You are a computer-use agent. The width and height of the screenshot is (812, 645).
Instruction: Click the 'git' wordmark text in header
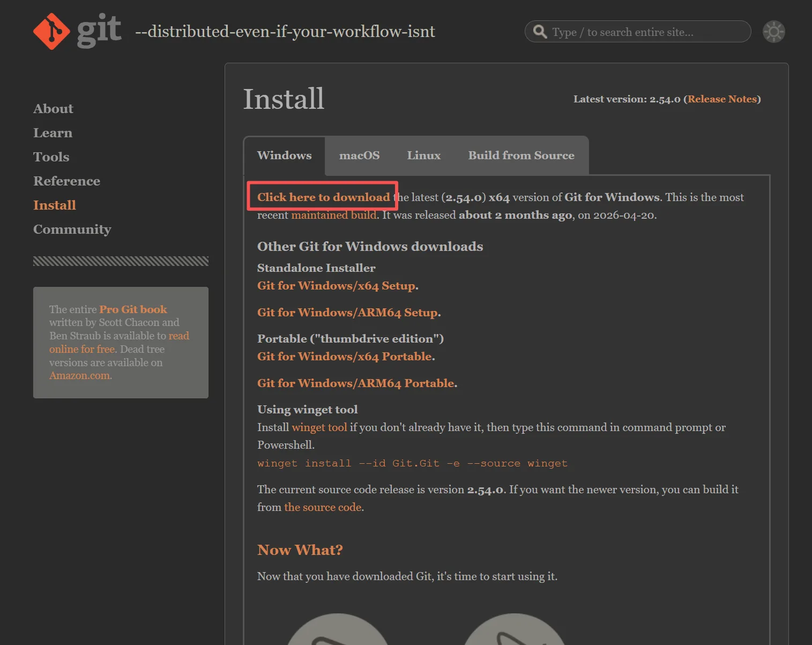tap(99, 31)
